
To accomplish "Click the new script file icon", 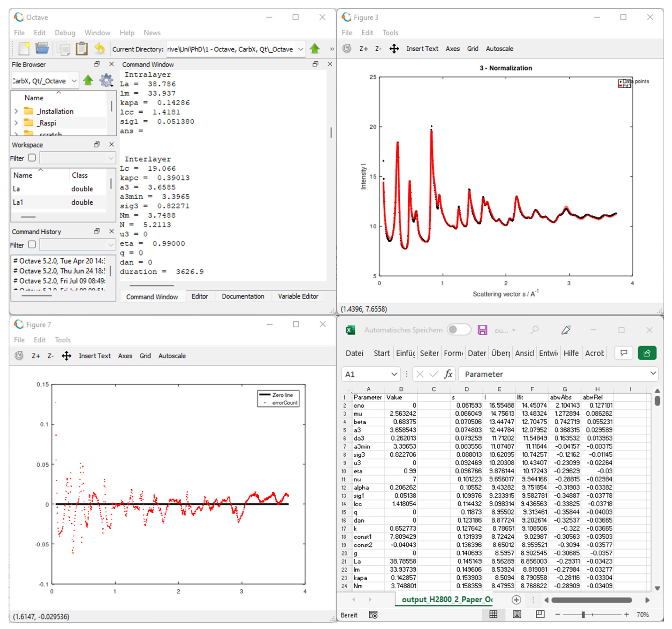I will (24, 49).
